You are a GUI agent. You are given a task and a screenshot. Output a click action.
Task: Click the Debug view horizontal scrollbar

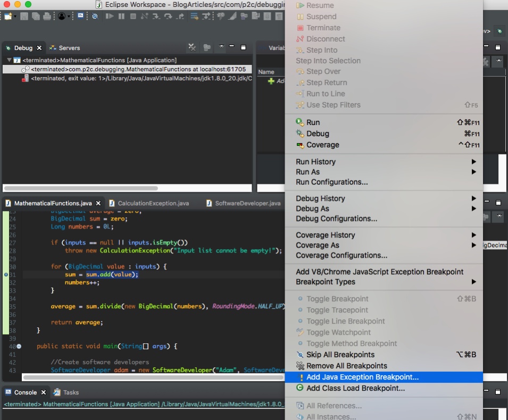[x=81, y=188]
